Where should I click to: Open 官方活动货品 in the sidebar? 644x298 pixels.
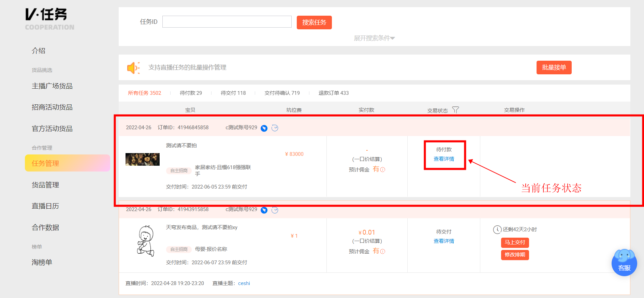(x=52, y=129)
